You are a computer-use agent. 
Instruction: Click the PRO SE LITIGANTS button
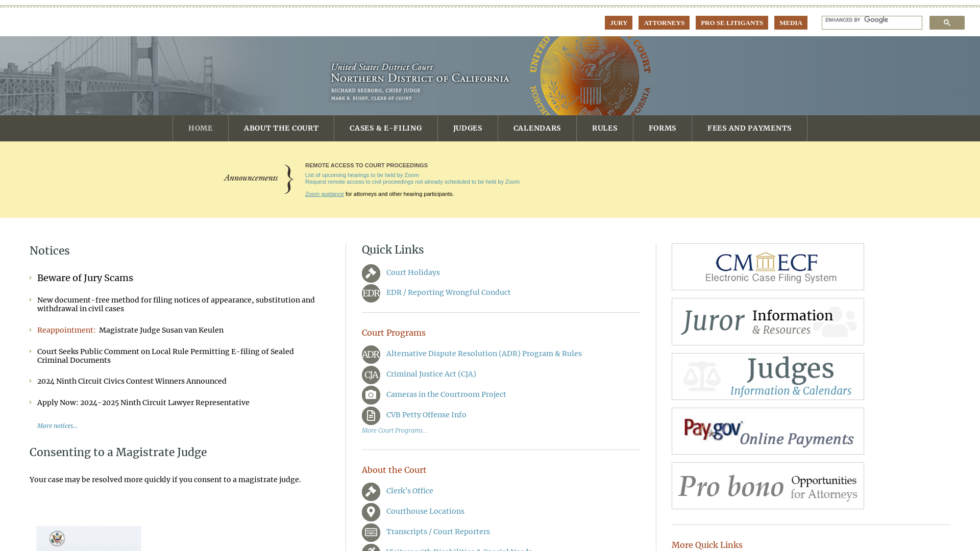pos(732,23)
